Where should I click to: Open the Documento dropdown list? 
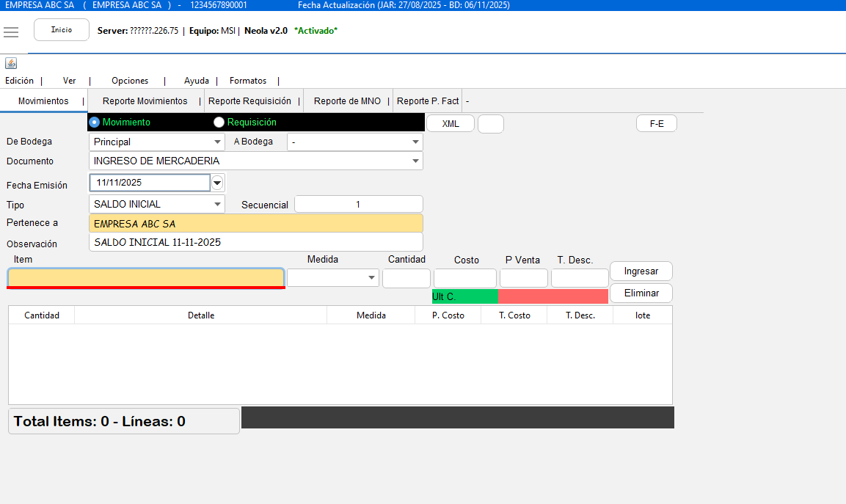point(415,161)
